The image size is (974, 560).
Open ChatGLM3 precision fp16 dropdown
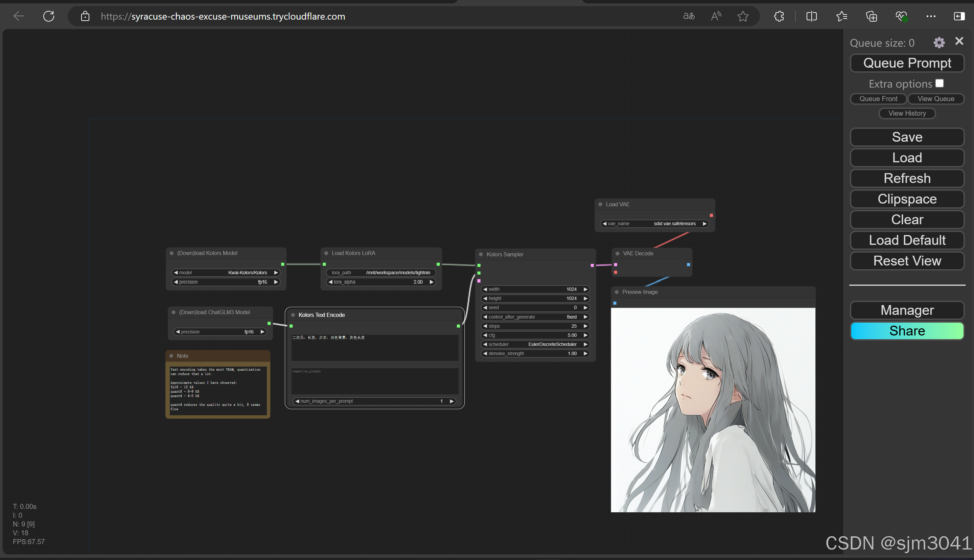click(220, 332)
